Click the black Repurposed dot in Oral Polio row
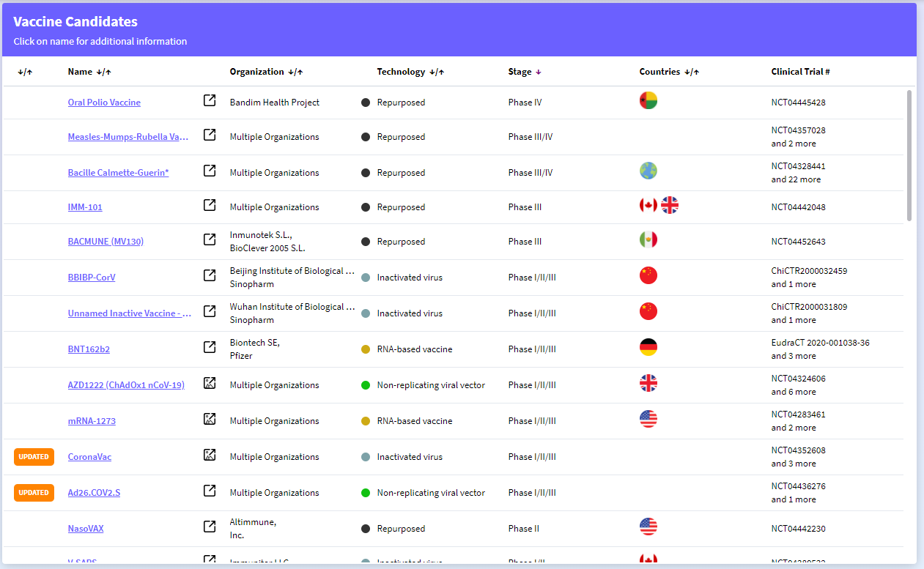The height and width of the screenshot is (569, 924). click(366, 103)
